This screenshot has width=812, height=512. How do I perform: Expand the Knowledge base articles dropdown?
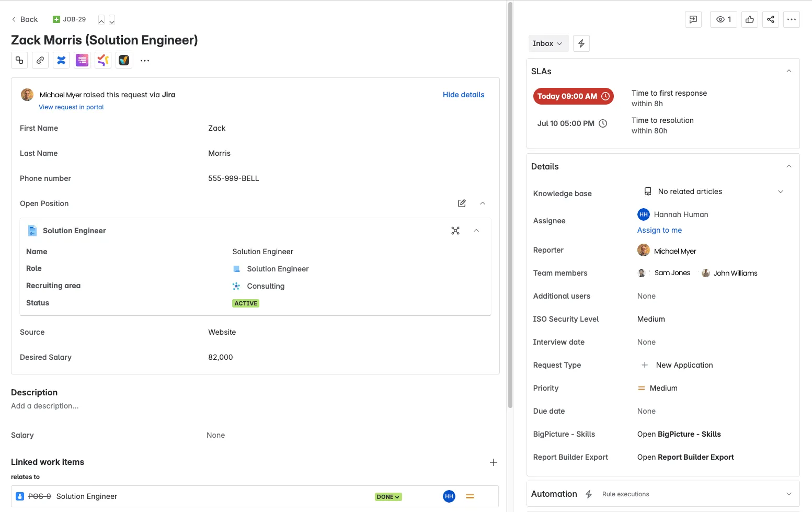click(780, 191)
